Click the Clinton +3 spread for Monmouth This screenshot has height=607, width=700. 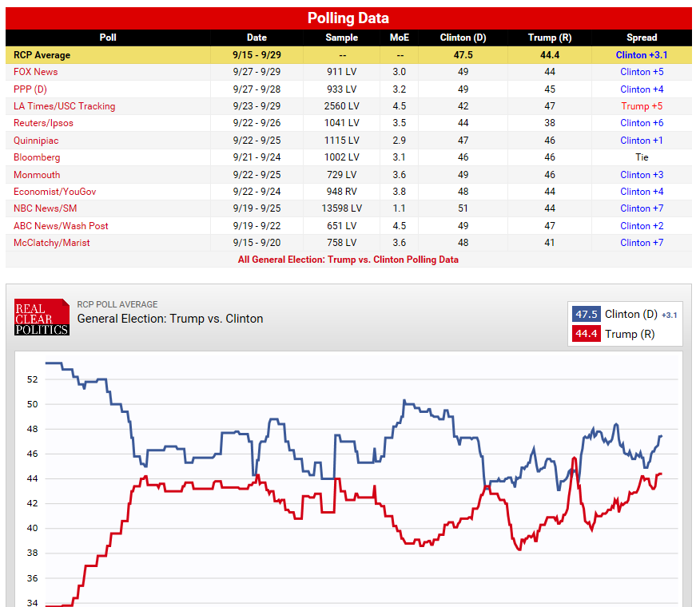pos(642,175)
